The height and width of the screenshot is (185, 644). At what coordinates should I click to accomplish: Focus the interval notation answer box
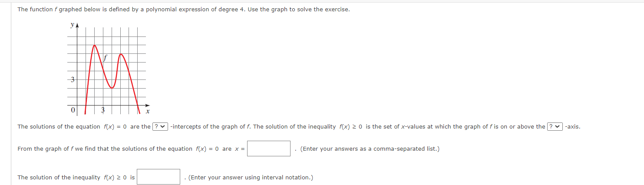[159, 177]
